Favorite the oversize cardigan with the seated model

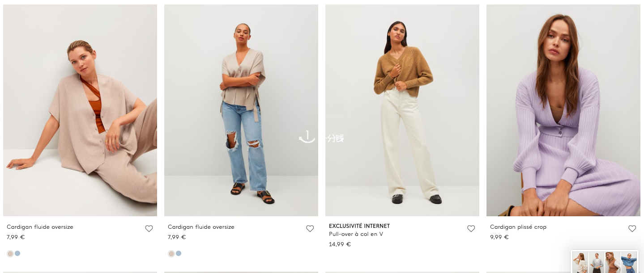click(x=149, y=228)
